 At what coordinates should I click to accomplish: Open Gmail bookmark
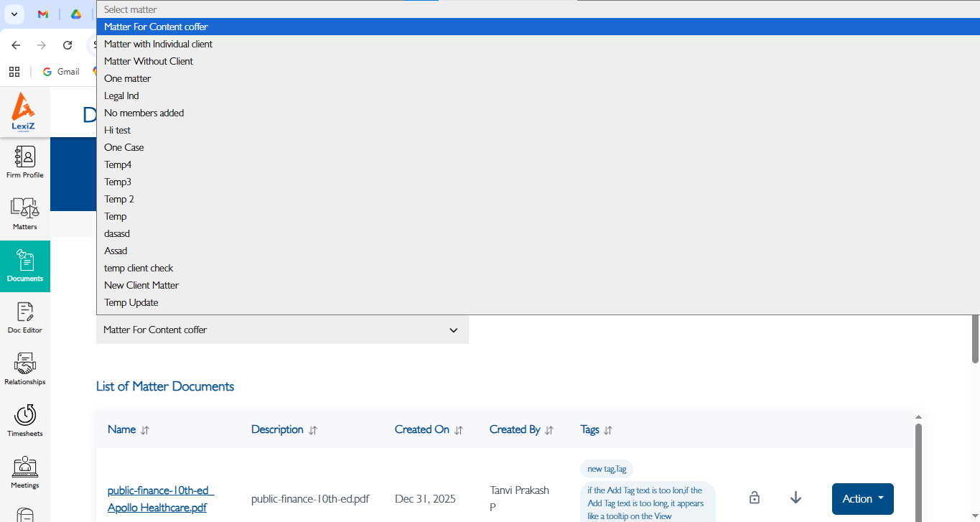[61, 72]
